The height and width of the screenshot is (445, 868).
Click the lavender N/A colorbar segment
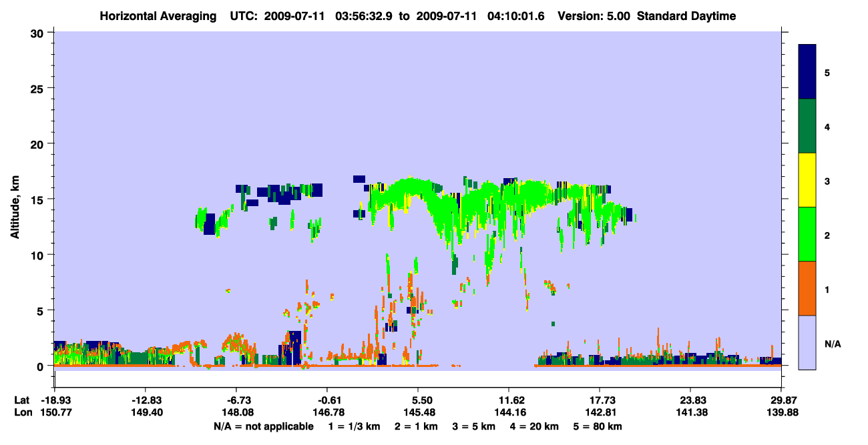[807, 342]
